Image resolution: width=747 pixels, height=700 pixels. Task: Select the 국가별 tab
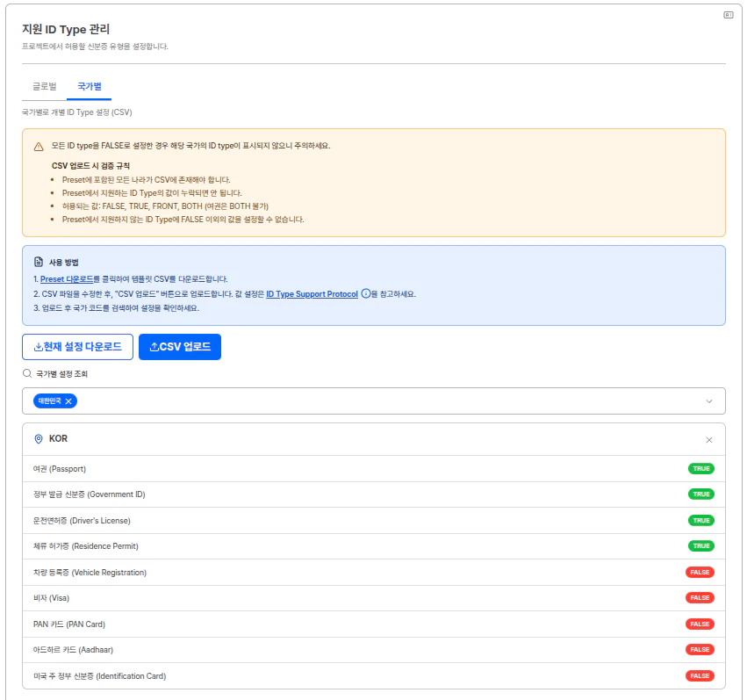[x=89, y=86]
